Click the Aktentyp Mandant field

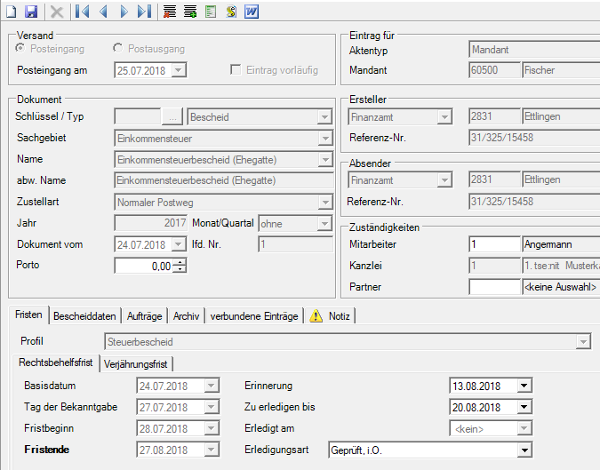click(x=534, y=50)
